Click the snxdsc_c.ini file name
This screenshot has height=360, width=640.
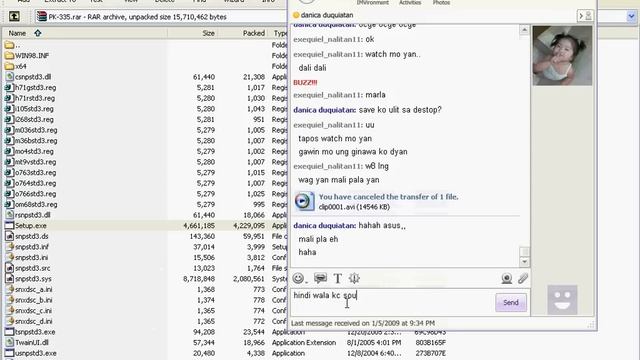(x=33, y=311)
